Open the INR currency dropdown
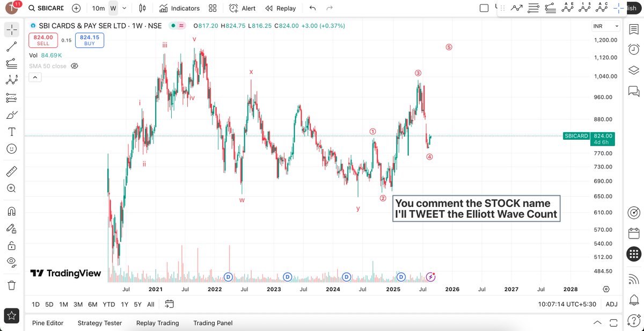This screenshot has height=331, width=644. pos(606,26)
